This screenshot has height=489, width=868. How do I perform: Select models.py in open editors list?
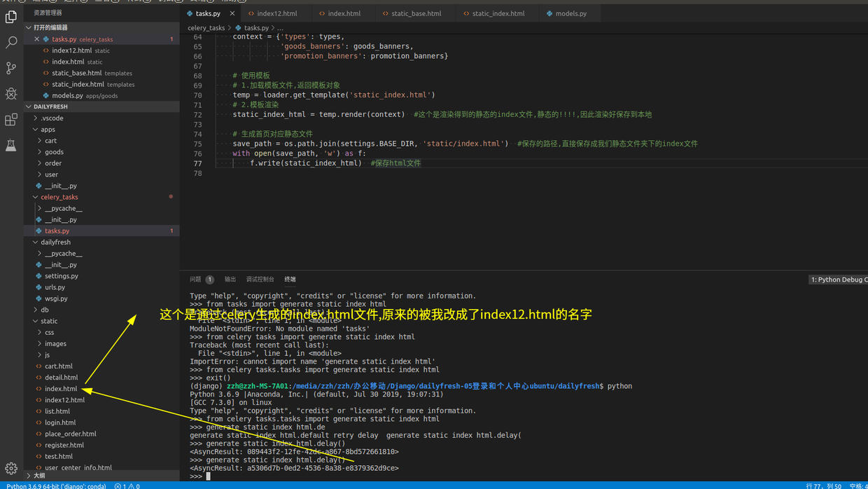click(x=101, y=95)
